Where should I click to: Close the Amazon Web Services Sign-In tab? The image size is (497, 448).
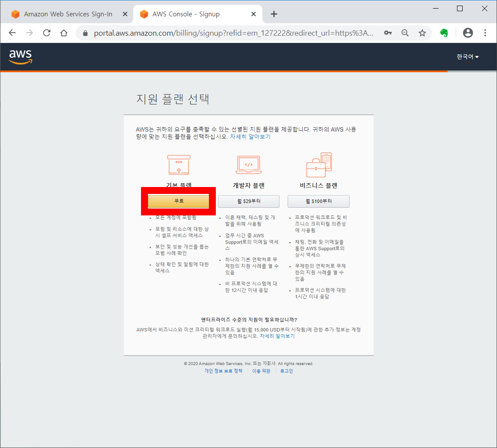(125, 14)
